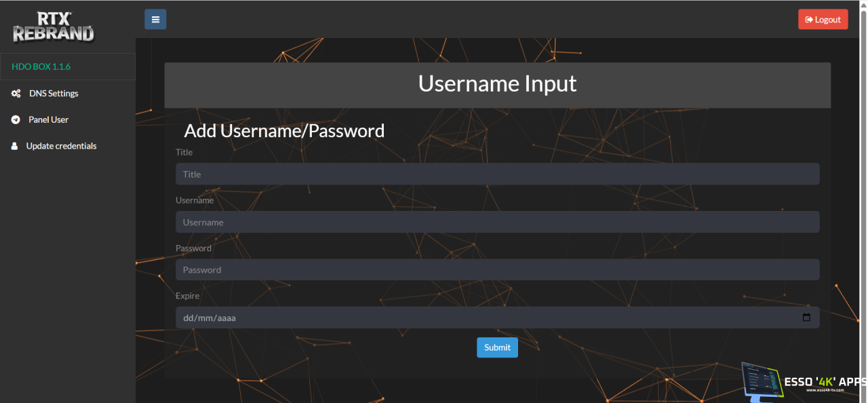The height and width of the screenshot is (403, 868).
Task: Click the paper plane icon for Panel User
Action: coord(16,120)
